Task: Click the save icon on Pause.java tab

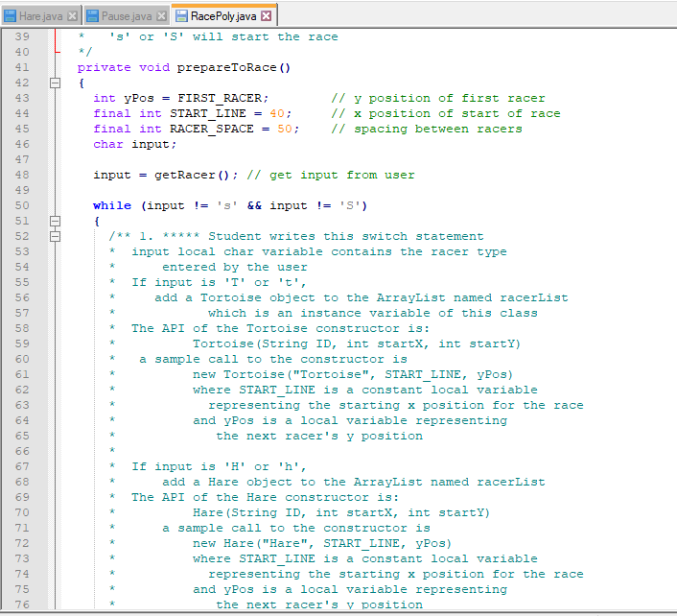Action: click(x=92, y=16)
